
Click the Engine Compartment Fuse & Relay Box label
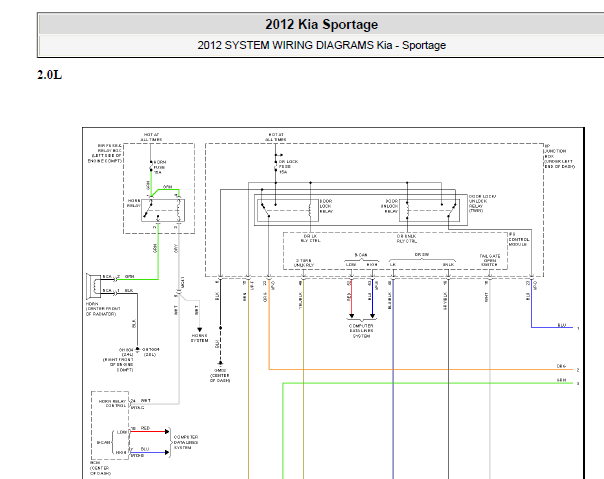click(x=105, y=153)
